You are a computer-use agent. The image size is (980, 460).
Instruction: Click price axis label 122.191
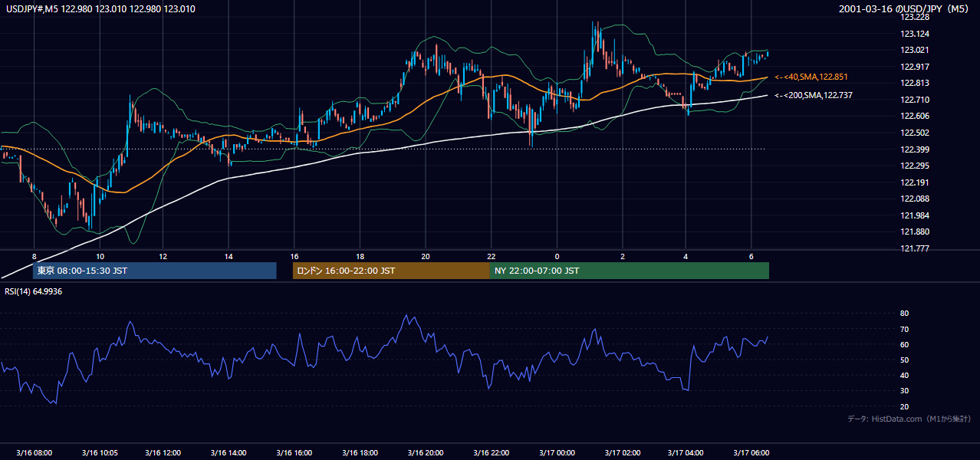[x=916, y=182]
